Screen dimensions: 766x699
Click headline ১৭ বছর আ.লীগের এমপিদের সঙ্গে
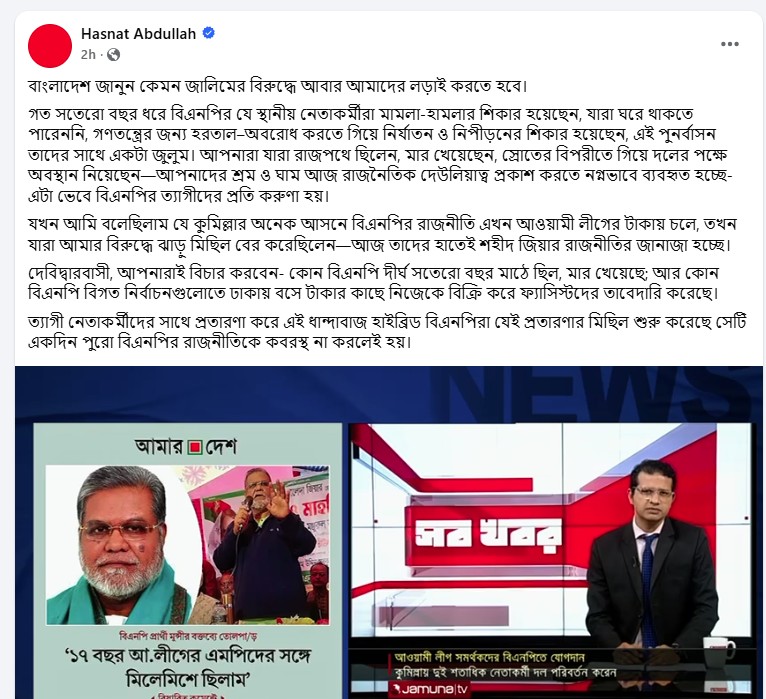188,656
